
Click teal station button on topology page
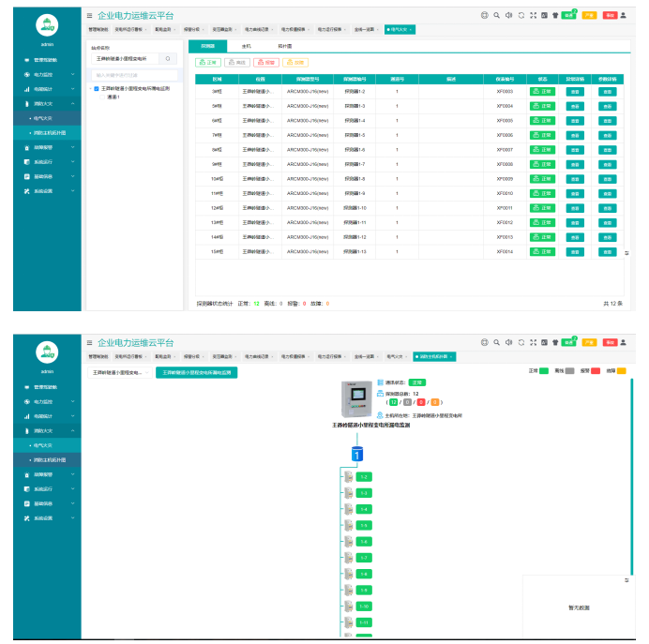tap(197, 373)
